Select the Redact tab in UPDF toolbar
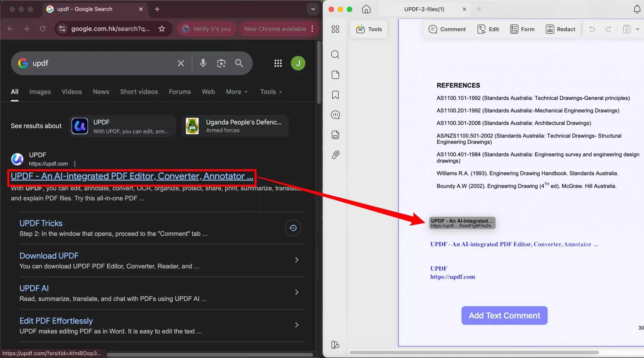Screen dimensions: 644x358 pos(560,29)
